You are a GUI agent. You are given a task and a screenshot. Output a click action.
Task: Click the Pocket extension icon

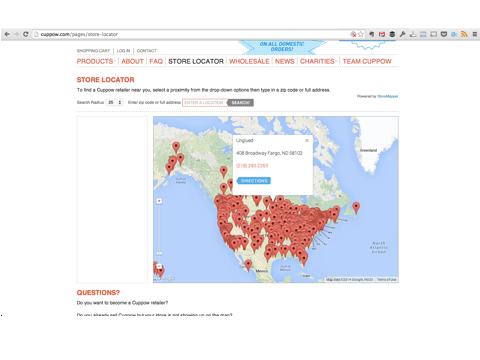point(444,34)
